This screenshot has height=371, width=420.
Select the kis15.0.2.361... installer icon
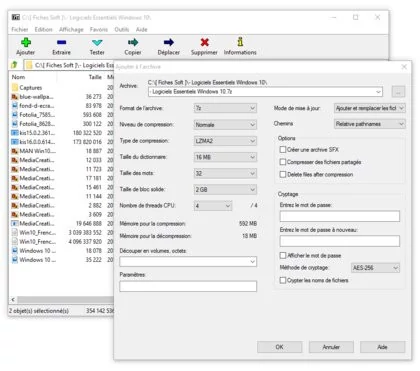(15, 133)
